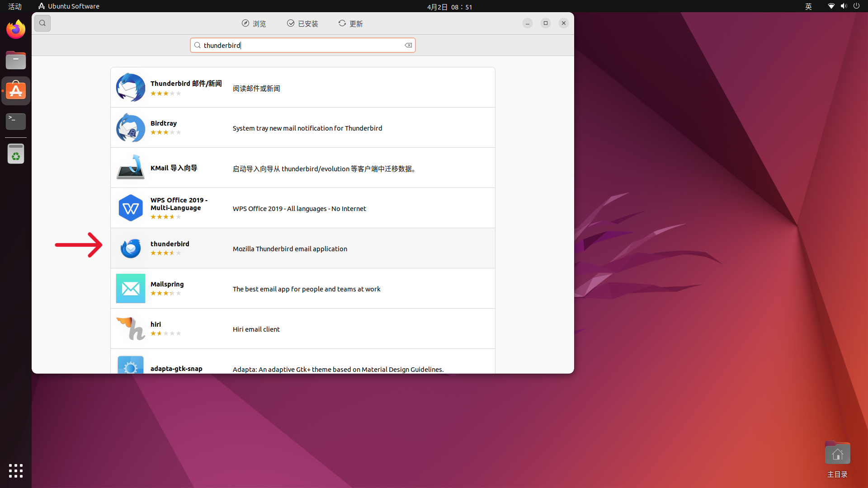Click inside the thunderbird search field
The height and width of the screenshot is (488, 868).
coord(298,45)
